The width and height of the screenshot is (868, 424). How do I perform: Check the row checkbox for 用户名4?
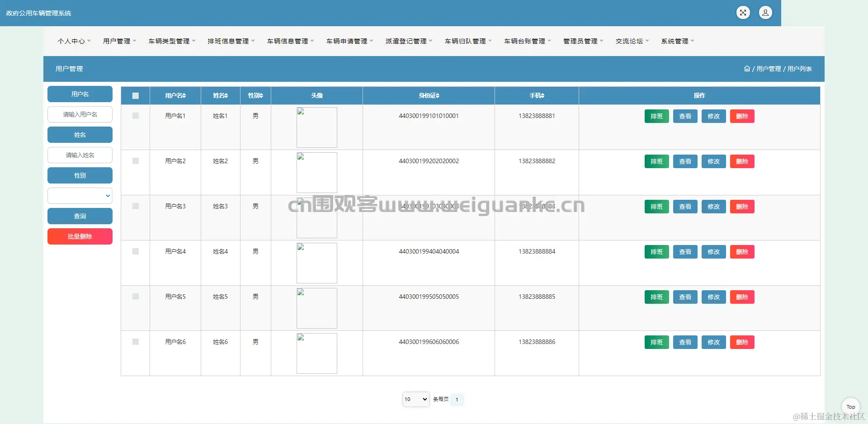click(135, 251)
